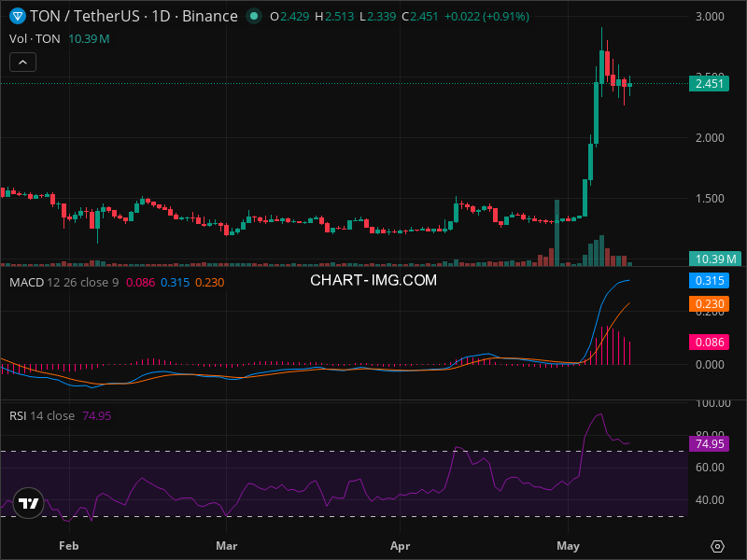Viewport: 747px width, 560px height.
Task: Click the close value C 2.451 in header
Action: (x=419, y=17)
